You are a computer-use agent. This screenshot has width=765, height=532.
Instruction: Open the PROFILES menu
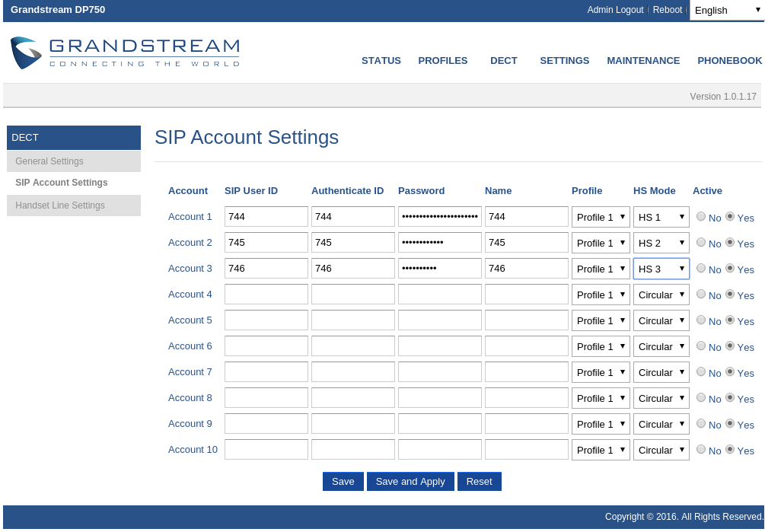click(442, 60)
